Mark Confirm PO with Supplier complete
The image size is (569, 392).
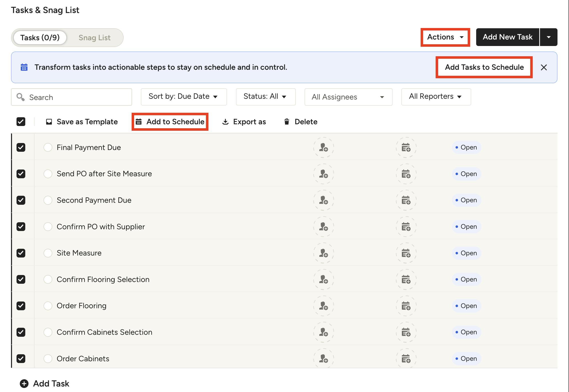[x=48, y=227]
